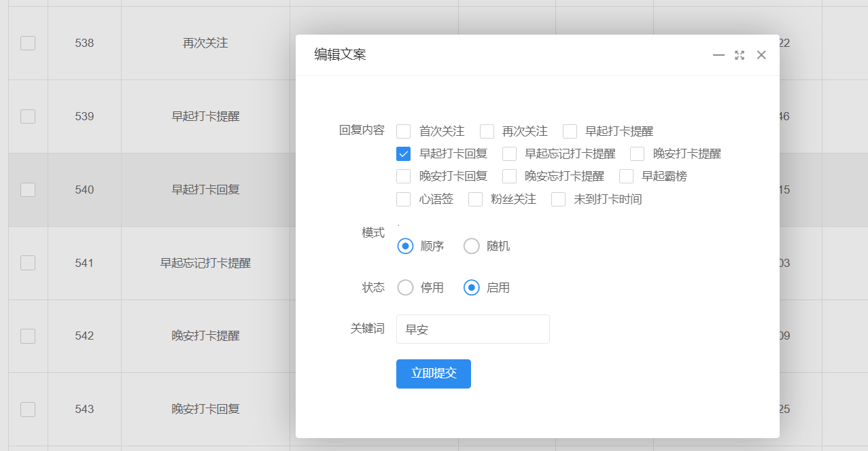Click the ID cell 543

84,409
